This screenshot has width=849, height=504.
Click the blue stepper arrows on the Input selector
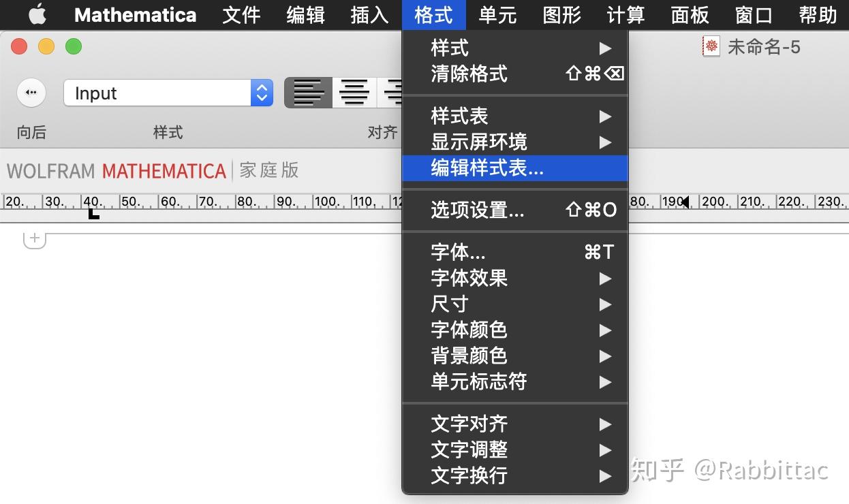[x=261, y=93]
